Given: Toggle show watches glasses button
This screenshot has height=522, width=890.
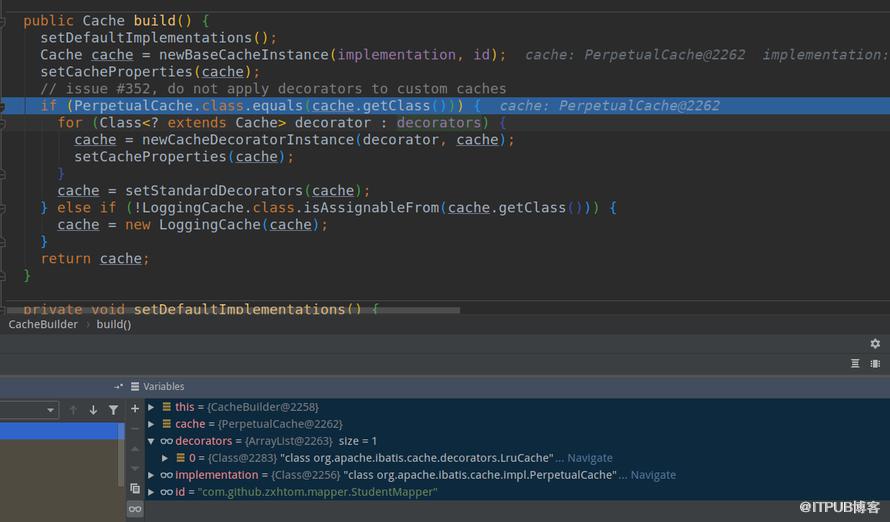Looking at the screenshot, I should tap(135, 508).
